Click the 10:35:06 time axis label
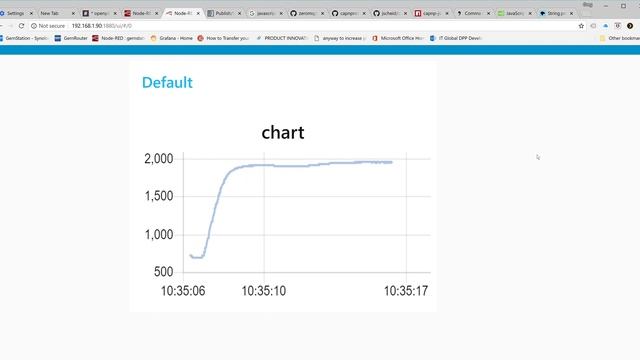 [183, 291]
